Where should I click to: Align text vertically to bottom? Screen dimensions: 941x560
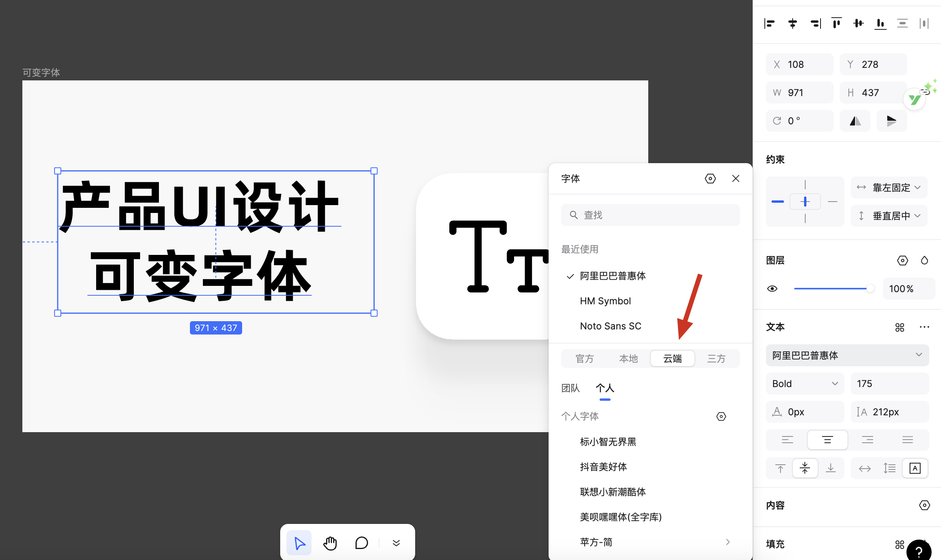pyautogui.click(x=830, y=468)
